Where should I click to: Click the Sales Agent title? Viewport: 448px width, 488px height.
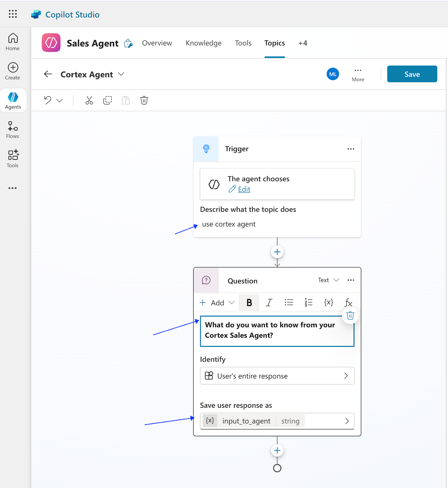[93, 43]
